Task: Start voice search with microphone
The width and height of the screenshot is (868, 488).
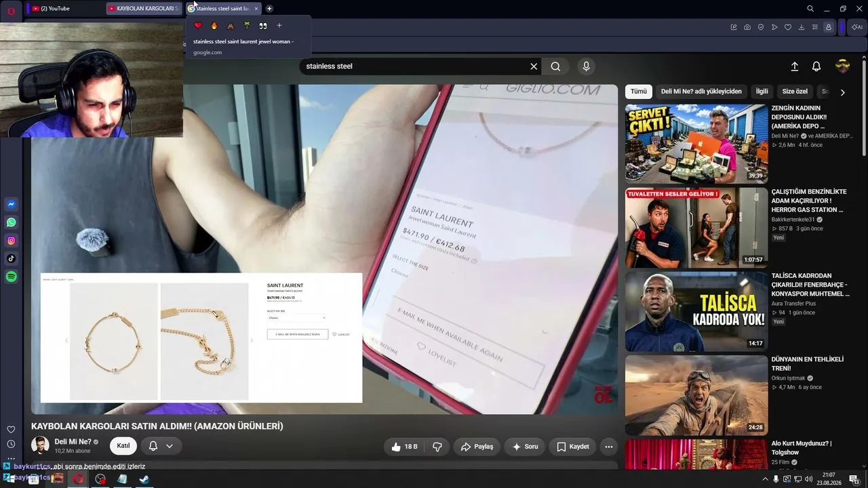Action: [x=587, y=66]
